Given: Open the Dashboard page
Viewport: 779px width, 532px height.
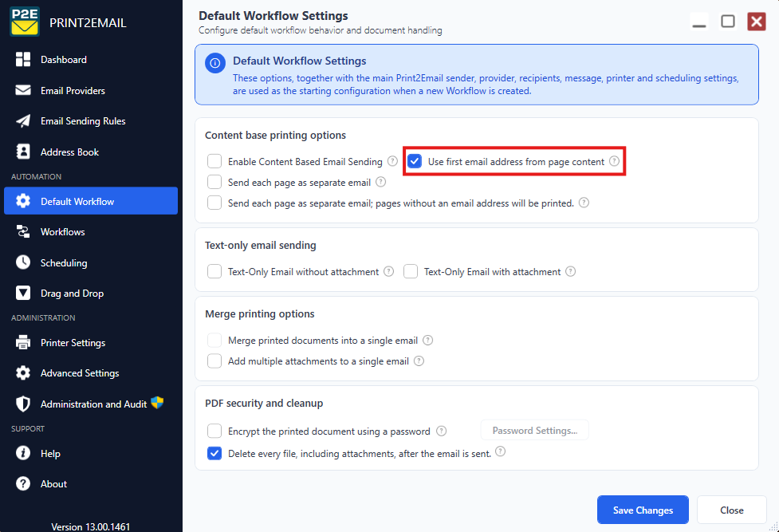Looking at the screenshot, I should point(91,59).
